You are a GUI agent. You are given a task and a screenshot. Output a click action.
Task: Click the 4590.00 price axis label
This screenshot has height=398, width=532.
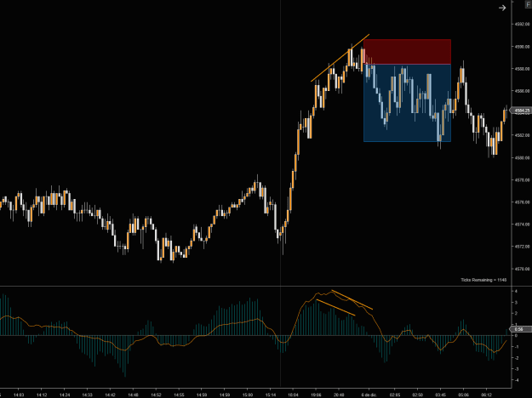tap(522, 47)
